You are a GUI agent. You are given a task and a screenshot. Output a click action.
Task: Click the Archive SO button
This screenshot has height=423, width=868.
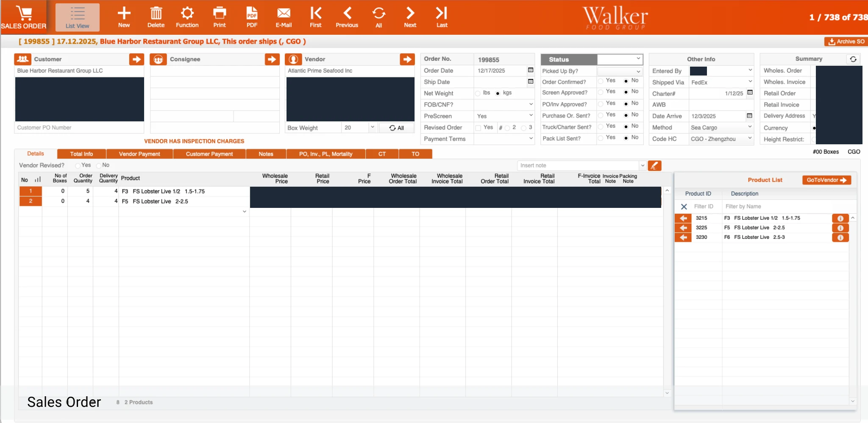point(846,42)
